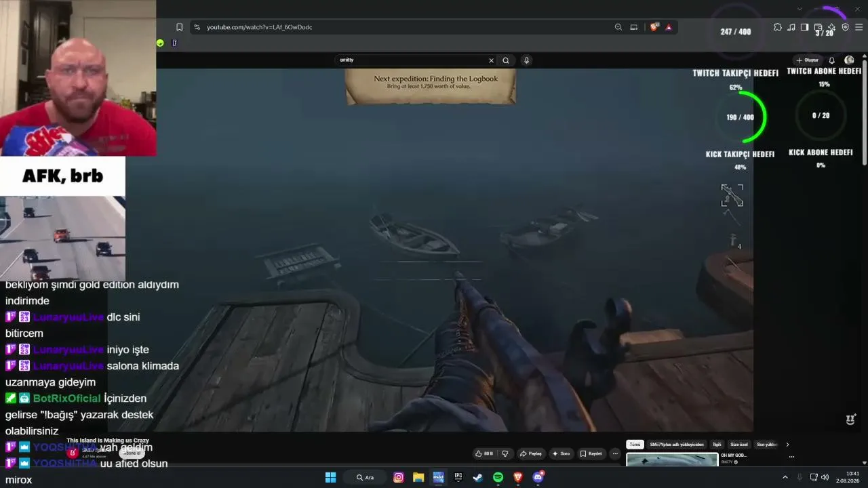
Task: Open the Windows Start menu
Action: pyautogui.click(x=330, y=477)
